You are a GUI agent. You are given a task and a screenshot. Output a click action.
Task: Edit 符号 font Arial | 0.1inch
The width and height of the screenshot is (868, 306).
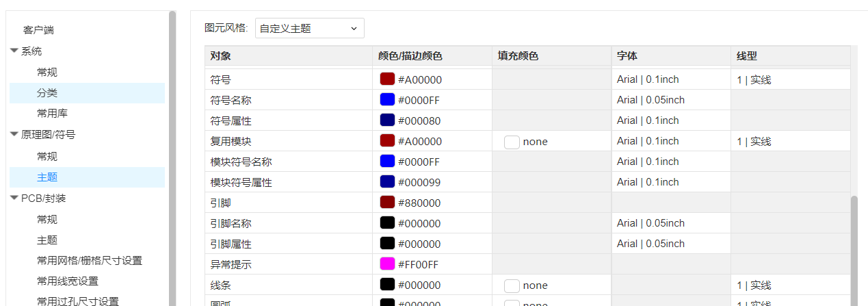[x=671, y=79]
